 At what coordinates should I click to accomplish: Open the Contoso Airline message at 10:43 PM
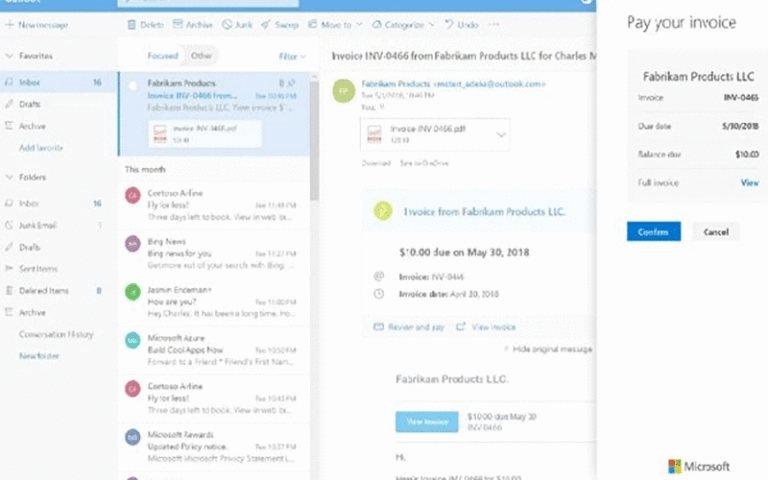click(x=214, y=398)
